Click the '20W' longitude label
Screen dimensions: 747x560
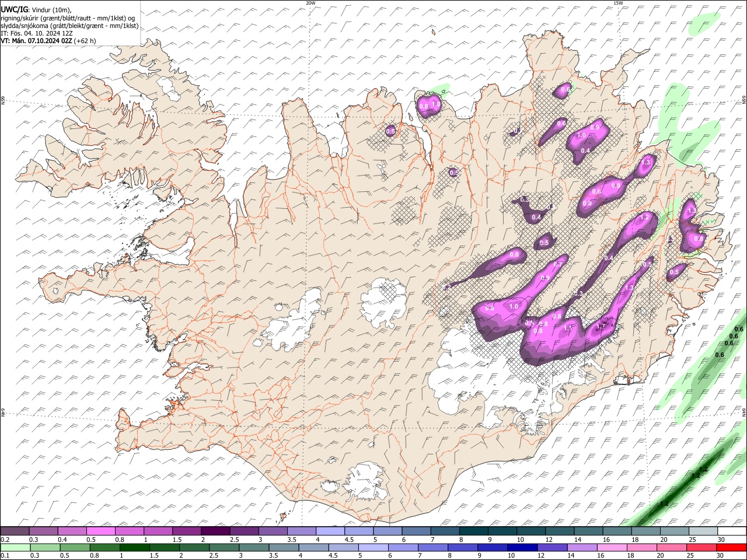tap(310, 3)
